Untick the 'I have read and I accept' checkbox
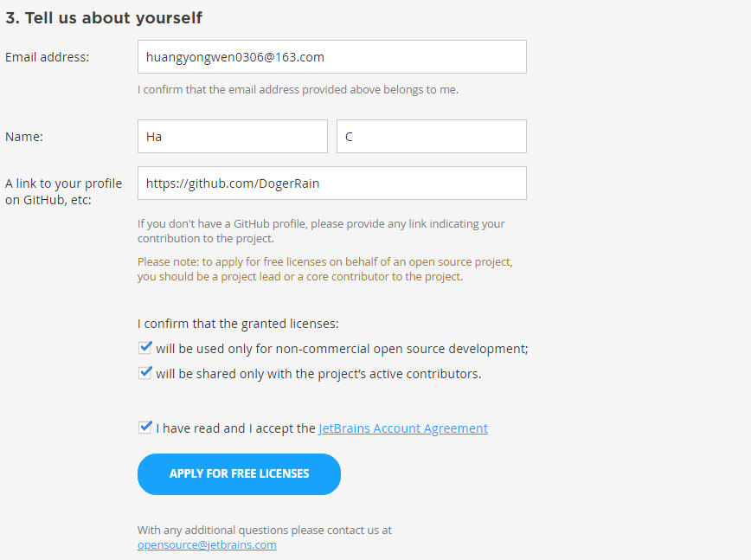 tap(145, 427)
